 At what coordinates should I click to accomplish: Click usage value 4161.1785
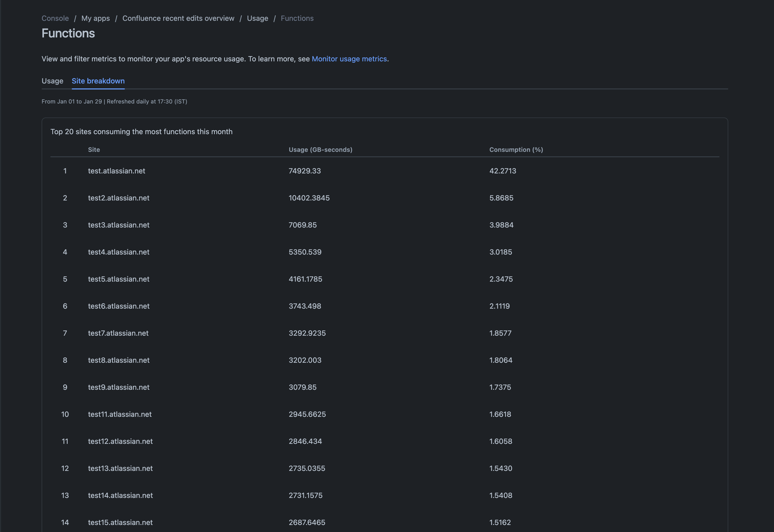click(305, 279)
